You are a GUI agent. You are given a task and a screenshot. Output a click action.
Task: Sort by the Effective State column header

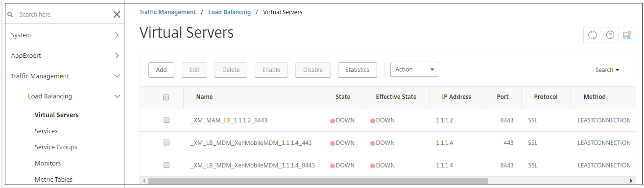click(396, 97)
